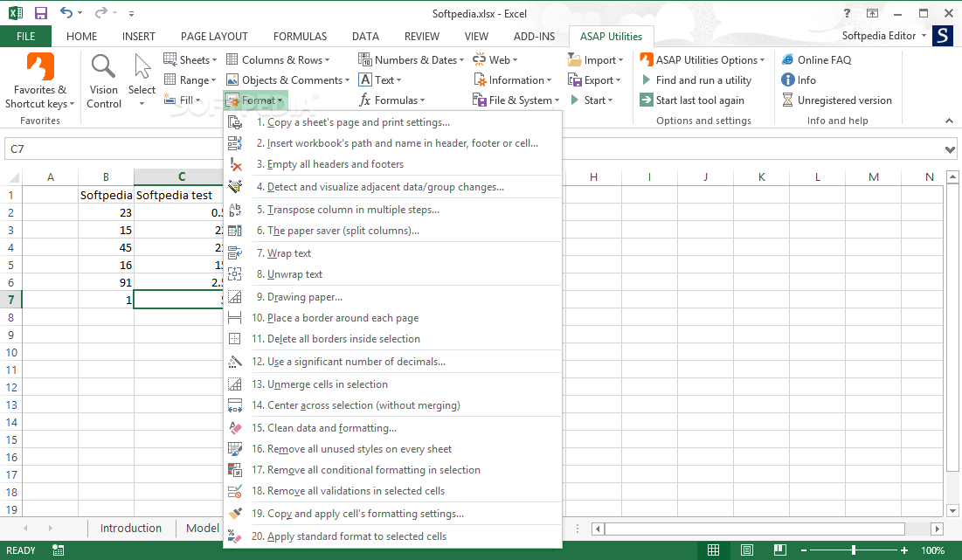Click the Wrap text menu icon
962x560 pixels.
[235, 253]
